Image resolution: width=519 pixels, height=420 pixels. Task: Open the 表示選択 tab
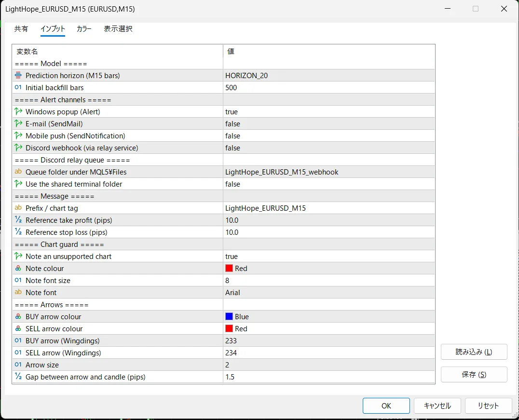pos(118,29)
